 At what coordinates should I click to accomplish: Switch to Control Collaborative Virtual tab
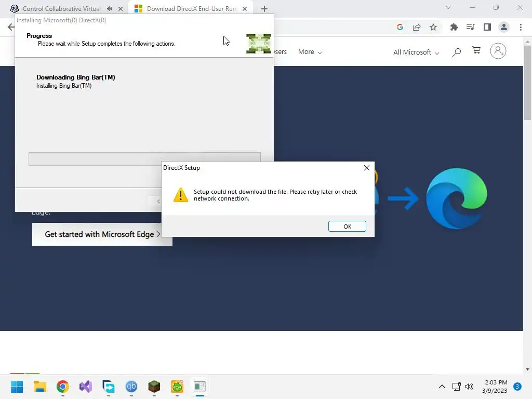[61, 9]
